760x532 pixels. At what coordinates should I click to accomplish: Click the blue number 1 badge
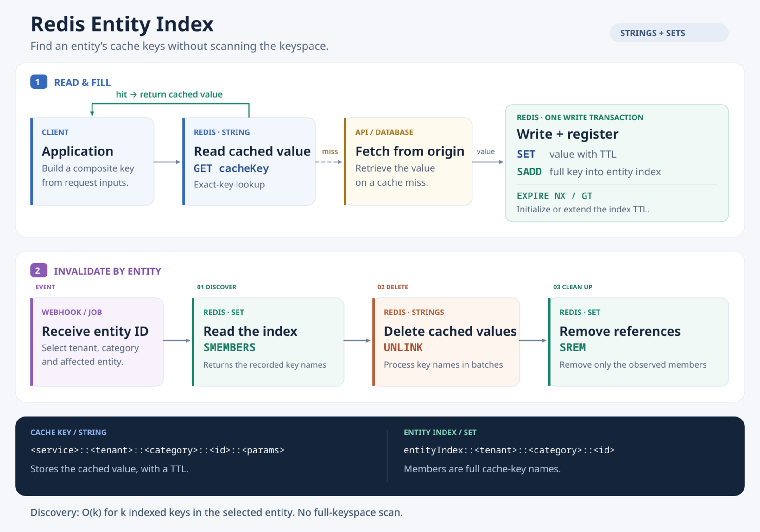[x=39, y=82]
